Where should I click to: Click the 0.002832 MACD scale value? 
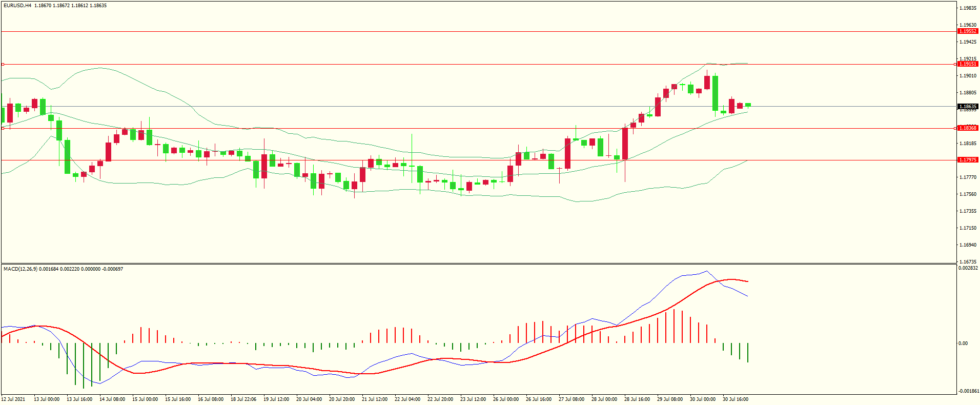point(968,268)
